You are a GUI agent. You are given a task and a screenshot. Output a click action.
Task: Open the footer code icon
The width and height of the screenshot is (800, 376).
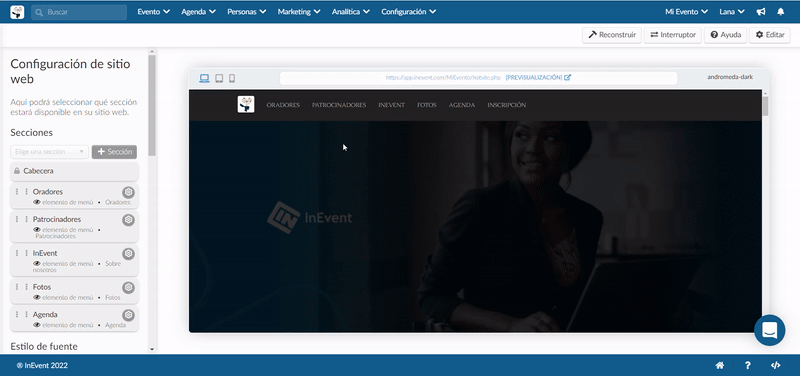click(775, 365)
